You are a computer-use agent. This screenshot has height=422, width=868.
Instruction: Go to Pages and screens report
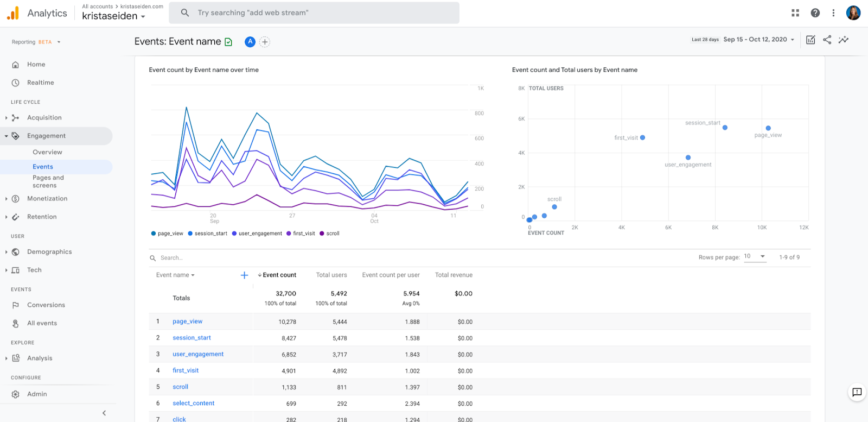pos(48,181)
